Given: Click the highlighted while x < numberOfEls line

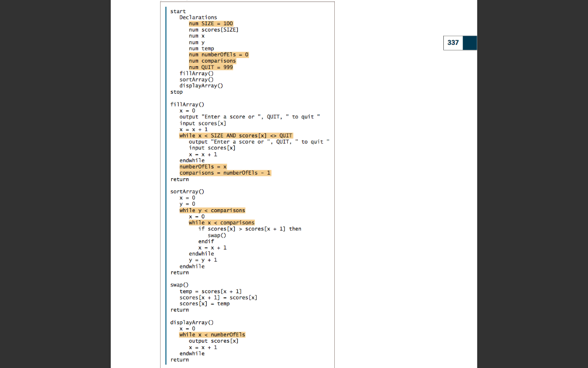Looking at the screenshot, I should click(213, 334).
